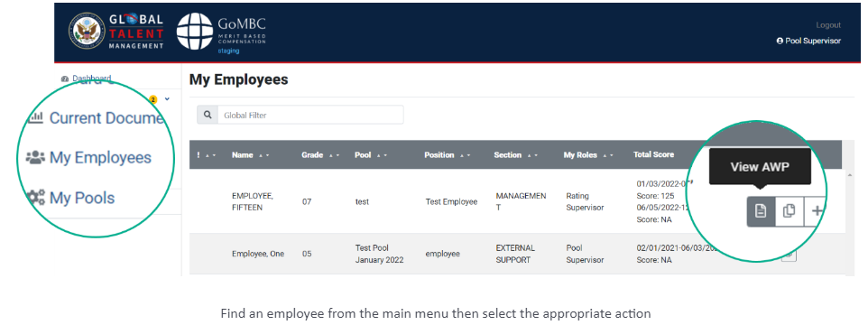The width and height of the screenshot is (868, 325).
Task: Click the GoMBC globe logo
Action: pyautogui.click(x=195, y=31)
